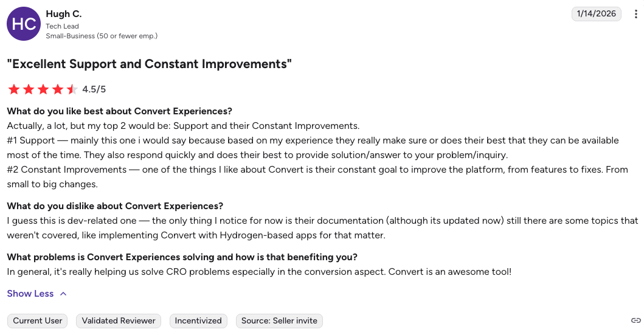Click the up chevron beside Show Less
The height and width of the screenshot is (335, 644).
[x=63, y=294]
